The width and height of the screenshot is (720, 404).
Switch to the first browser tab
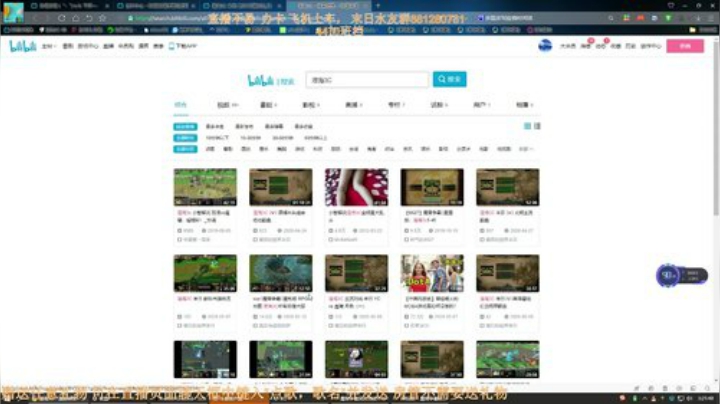69,6
